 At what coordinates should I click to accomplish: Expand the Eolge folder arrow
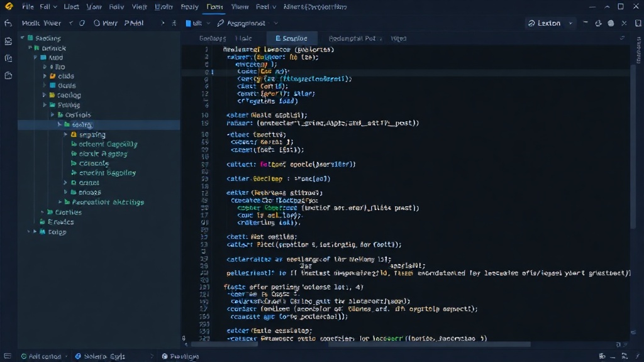point(35,232)
